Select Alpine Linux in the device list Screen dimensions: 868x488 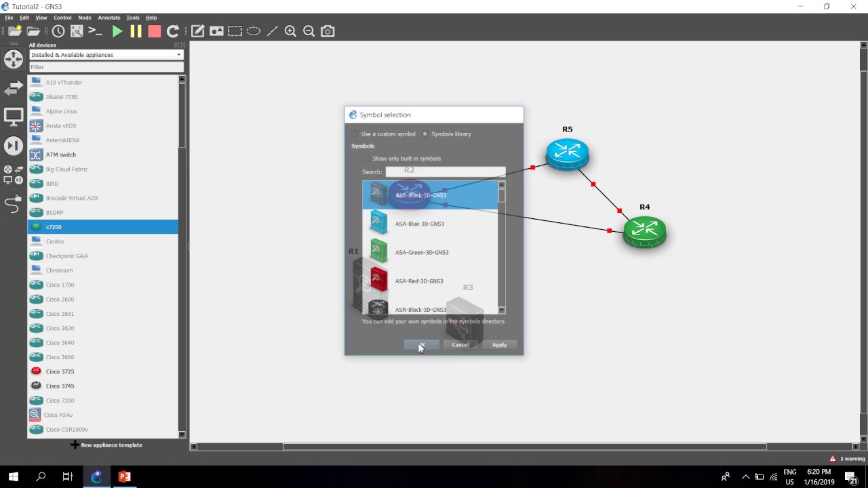pos(102,111)
